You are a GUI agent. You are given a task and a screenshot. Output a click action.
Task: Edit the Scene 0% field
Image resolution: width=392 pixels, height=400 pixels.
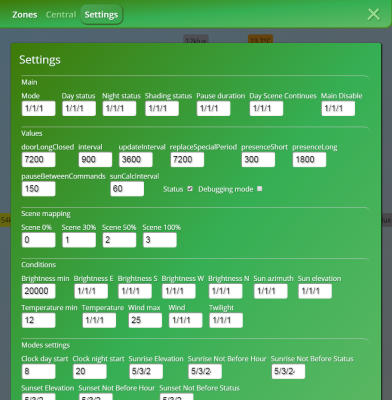point(38,240)
